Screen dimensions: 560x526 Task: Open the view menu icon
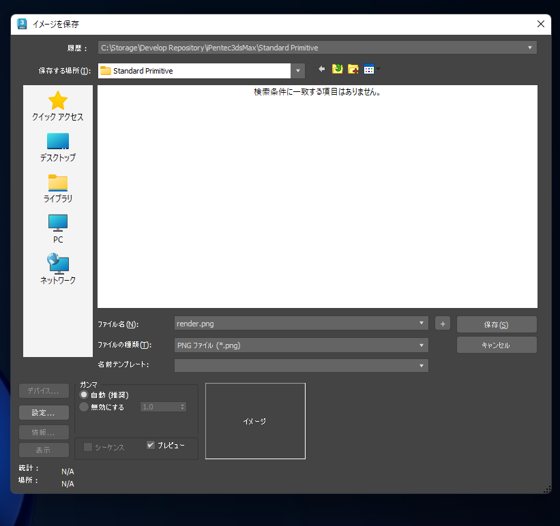click(370, 69)
